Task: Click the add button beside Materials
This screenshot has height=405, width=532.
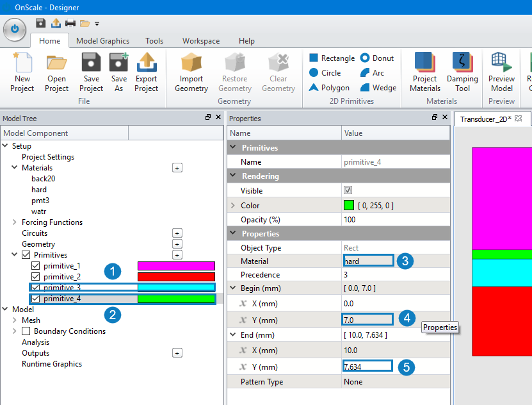Action: (177, 168)
